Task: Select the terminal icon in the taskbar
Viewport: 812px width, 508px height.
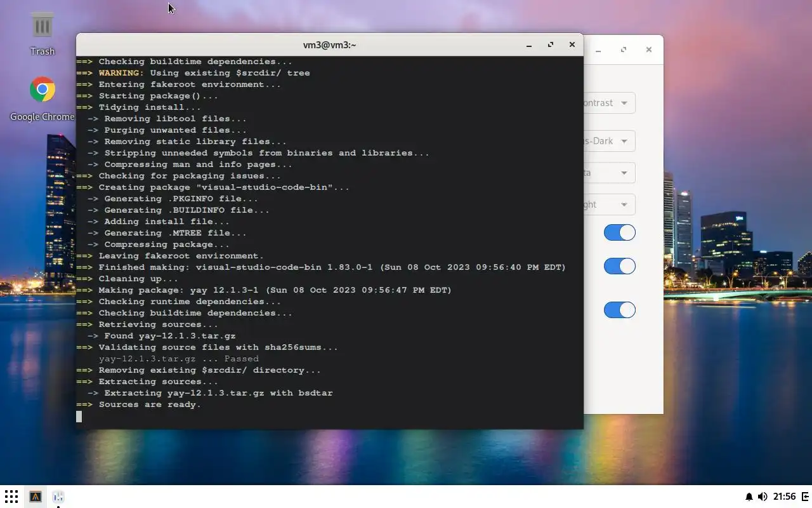Action: (x=36, y=497)
